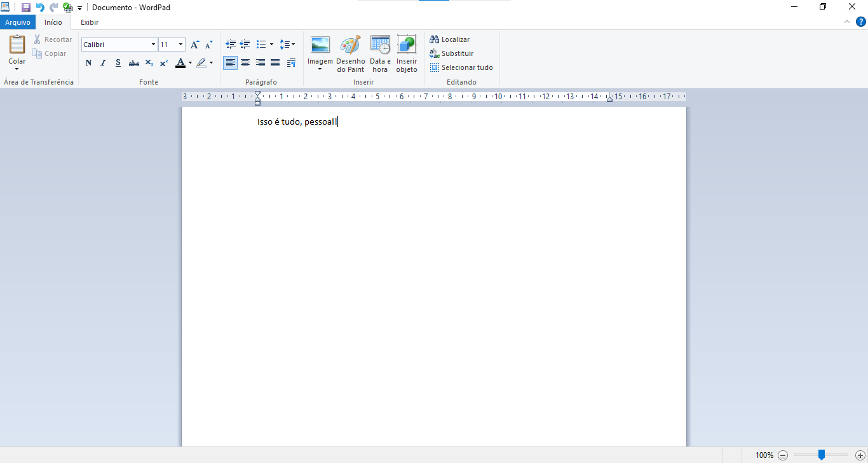
Task: Insert a Paint drawing (Desenho do Paint)
Action: [x=351, y=54]
